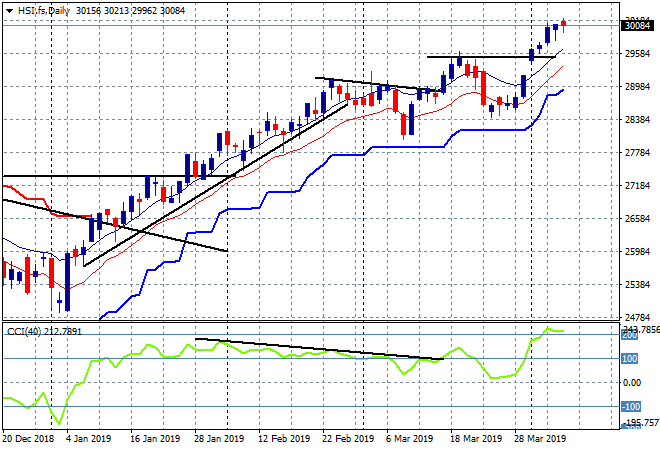Click the 28 Jan 2019 date label
The width and height of the screenshot is (660, 450).
click(x=220, y=438)
